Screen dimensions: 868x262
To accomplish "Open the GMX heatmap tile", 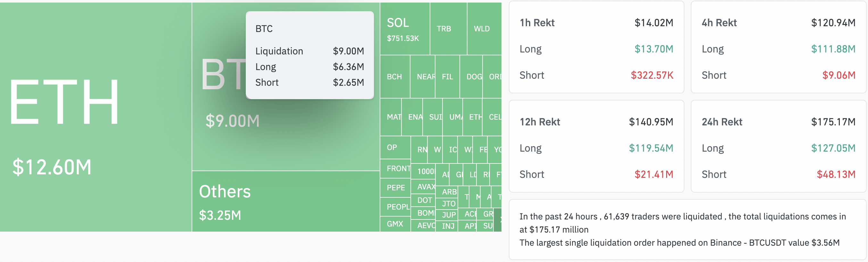I will click(x=395, y=224).
